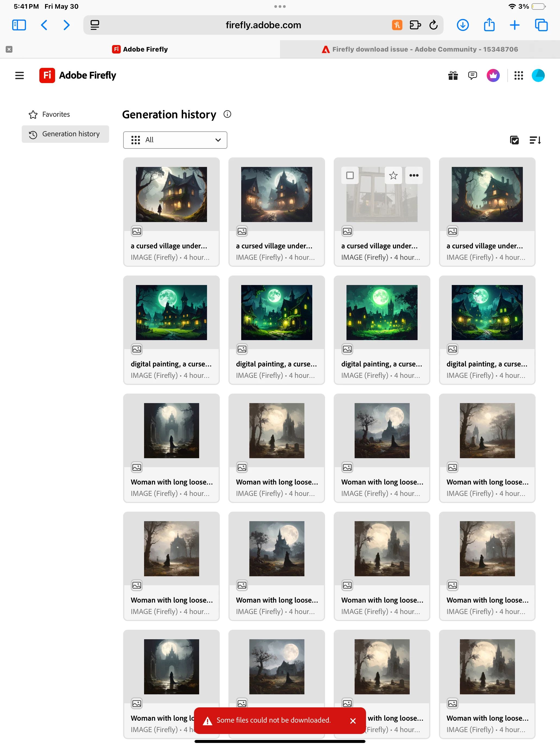Viewport: 560px width, 747px height.
Task: Dismiss the download error notification
Action: coord(353,721)
